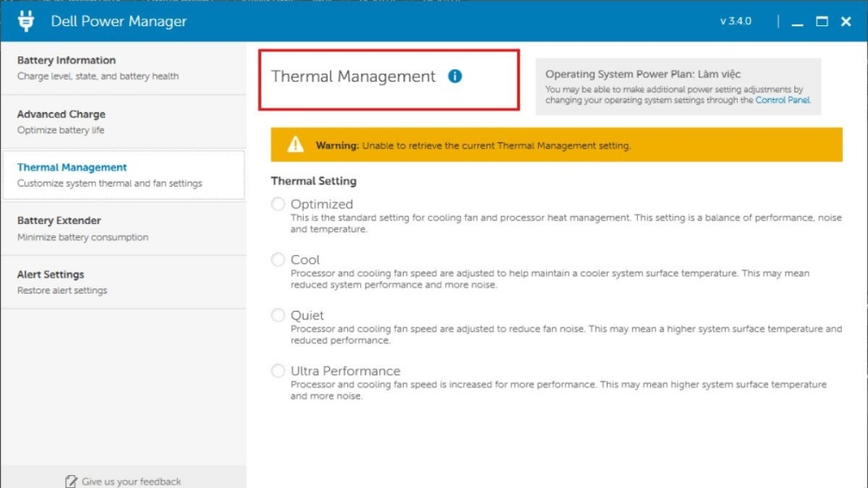Viewport: 868px width, 488px height.
Task: Click the v 3.4.0 version label
Action: pyautogui.click(x=736, y=22)
